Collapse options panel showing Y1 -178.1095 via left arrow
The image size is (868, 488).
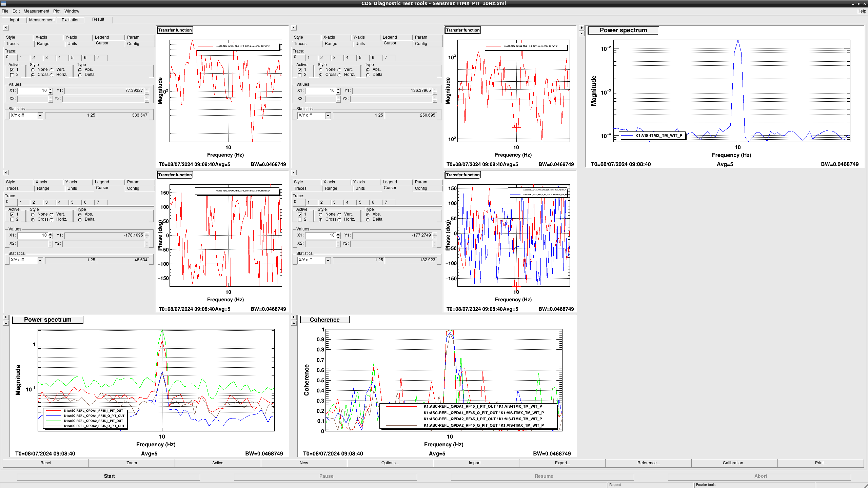coord(6,172)
